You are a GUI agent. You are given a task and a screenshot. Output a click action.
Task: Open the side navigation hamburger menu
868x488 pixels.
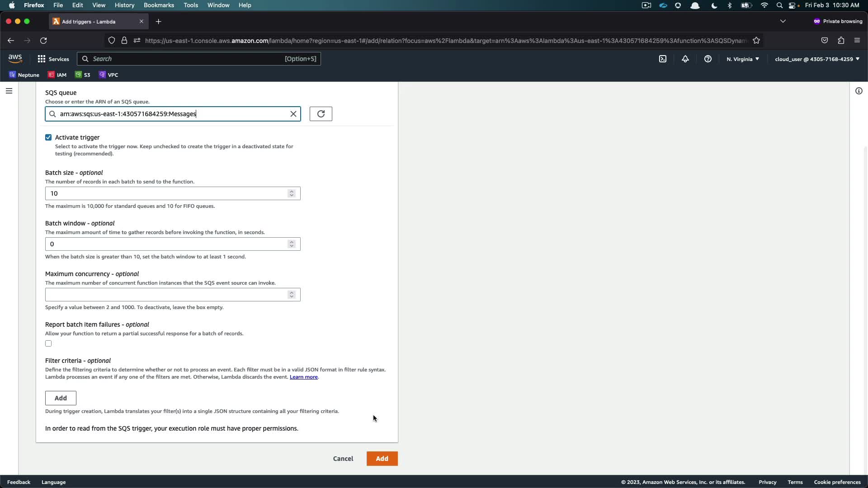[x=9, y=91]
